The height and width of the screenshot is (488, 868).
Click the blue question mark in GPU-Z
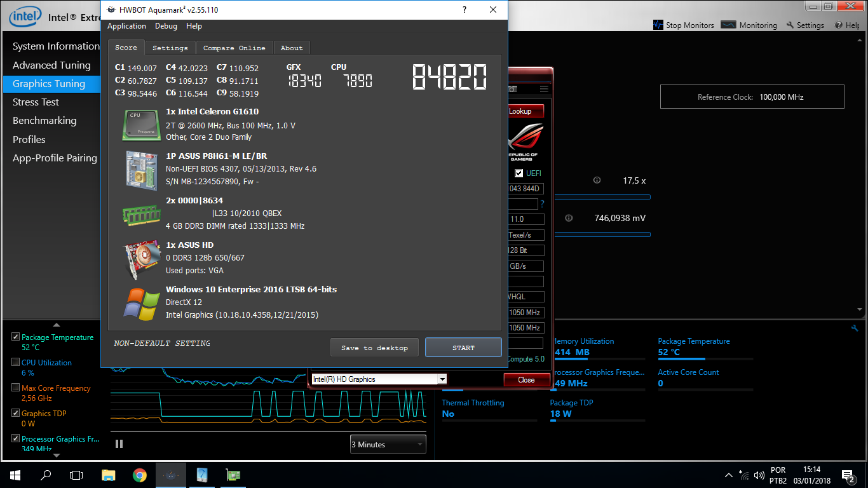click(542, 204)
